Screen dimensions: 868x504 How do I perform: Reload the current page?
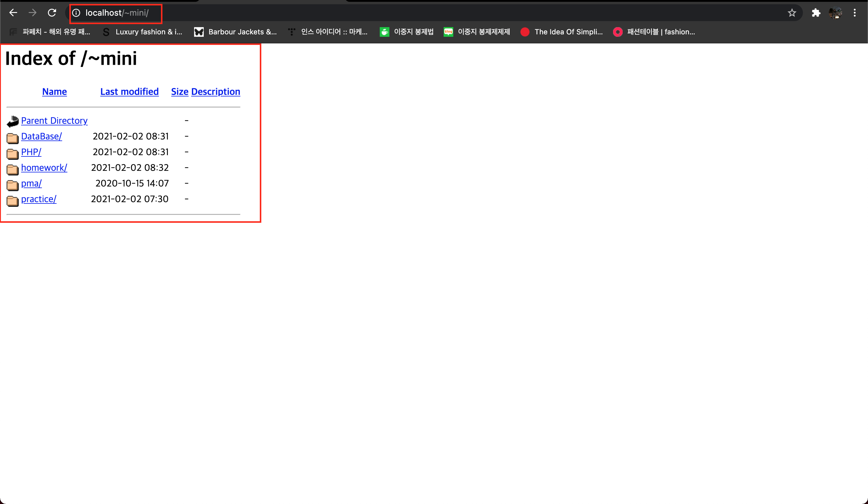click(52, 13)
